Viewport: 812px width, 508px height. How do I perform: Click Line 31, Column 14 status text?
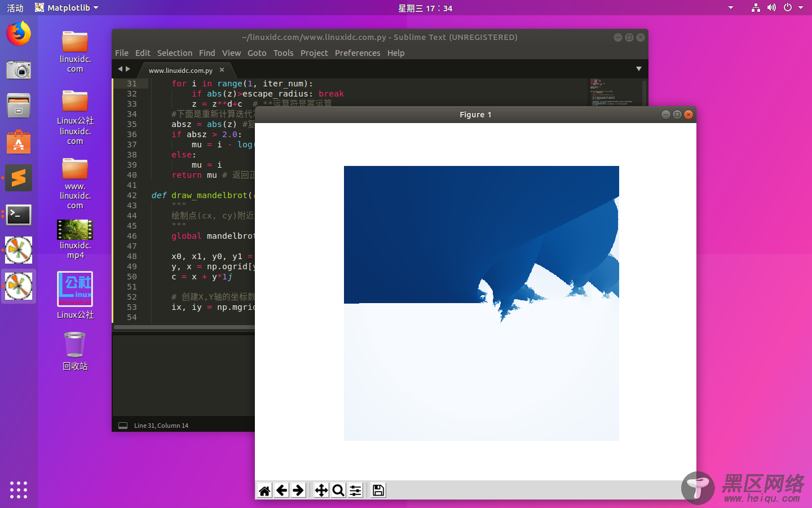161,426
